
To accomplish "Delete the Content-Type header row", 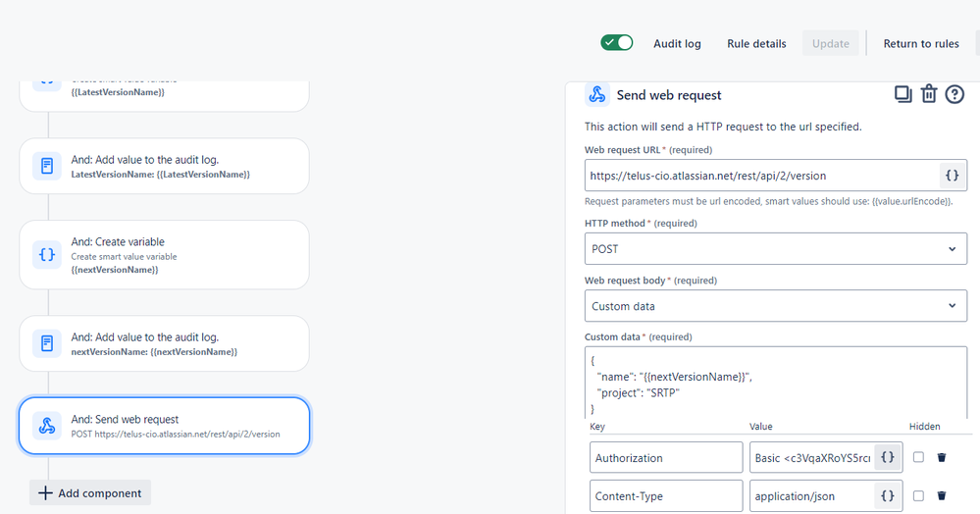I will click(x=941, y=496).
